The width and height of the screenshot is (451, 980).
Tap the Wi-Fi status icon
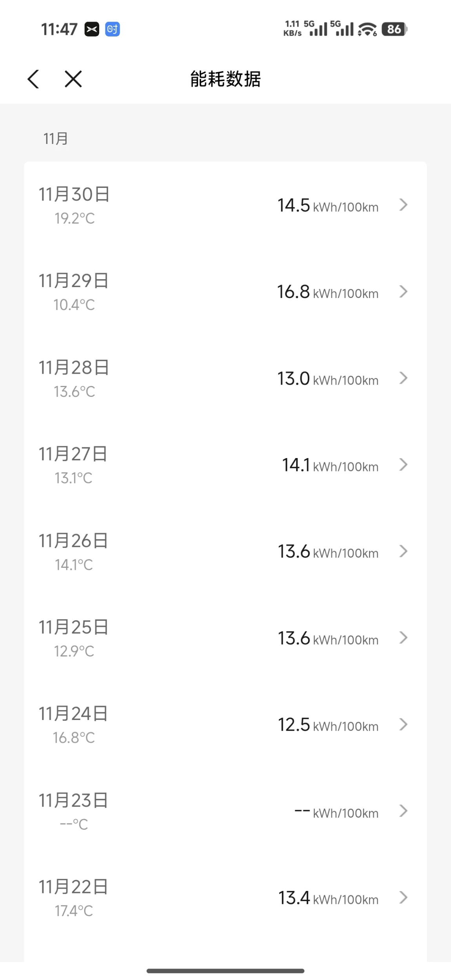tap(367, 29)
